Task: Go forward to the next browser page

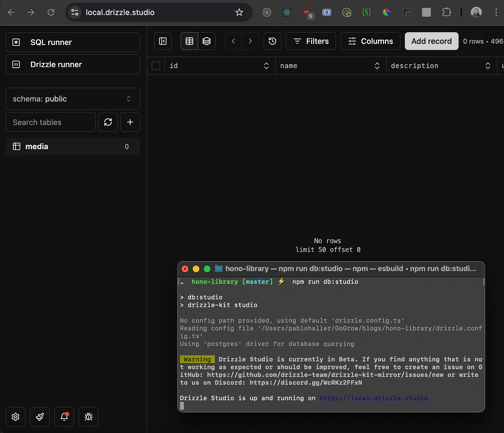Action: [31, 12]
